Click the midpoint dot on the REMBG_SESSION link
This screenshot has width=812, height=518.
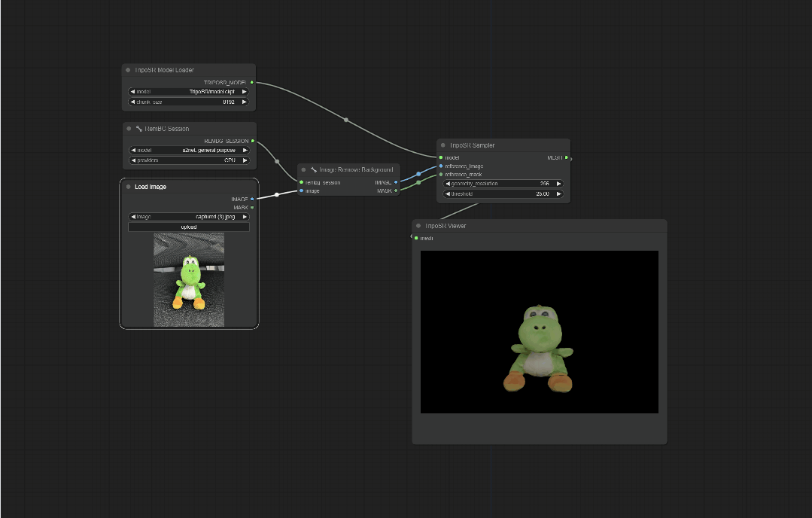point(277,161)
